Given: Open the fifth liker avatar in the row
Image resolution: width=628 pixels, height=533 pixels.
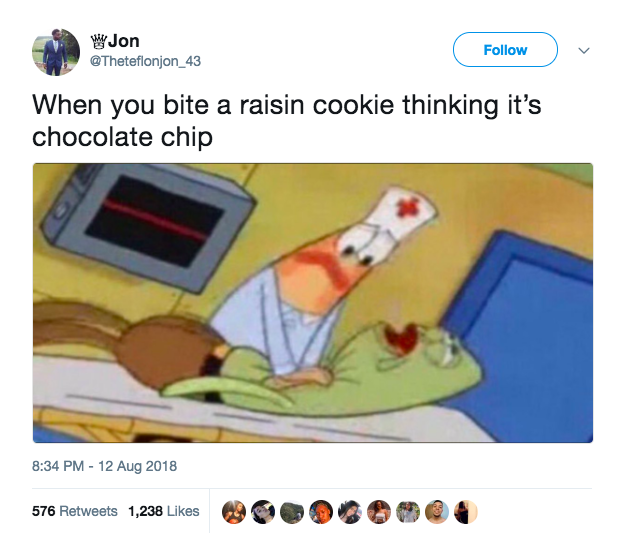Looking at the screenshot, I should (350, 512).
